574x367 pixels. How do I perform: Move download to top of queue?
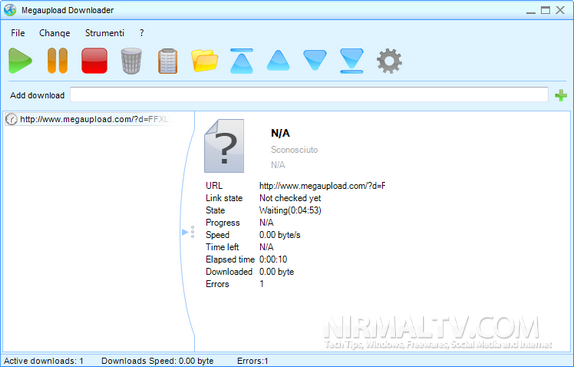click(x=242, y=61)
